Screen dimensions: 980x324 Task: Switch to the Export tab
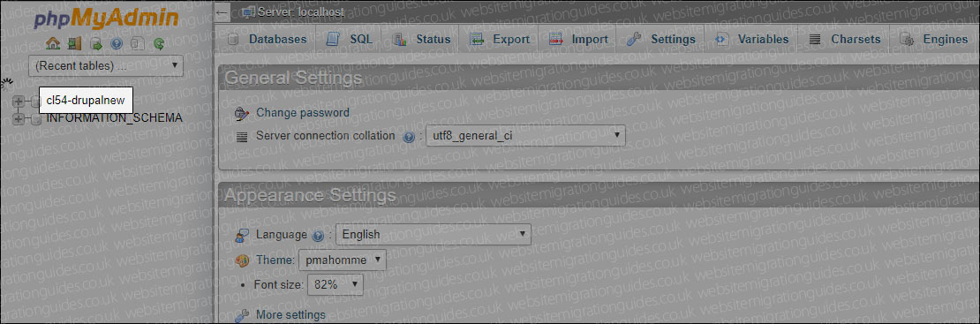[x=500, y=40]
